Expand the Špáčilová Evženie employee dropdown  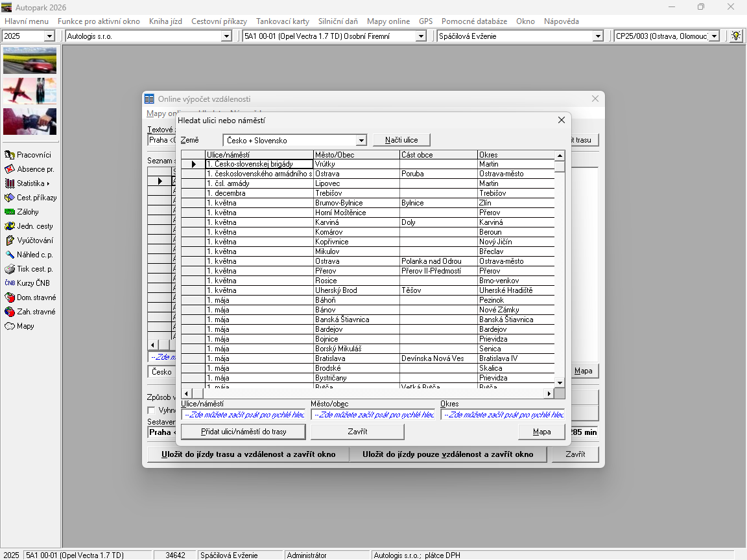597,36
